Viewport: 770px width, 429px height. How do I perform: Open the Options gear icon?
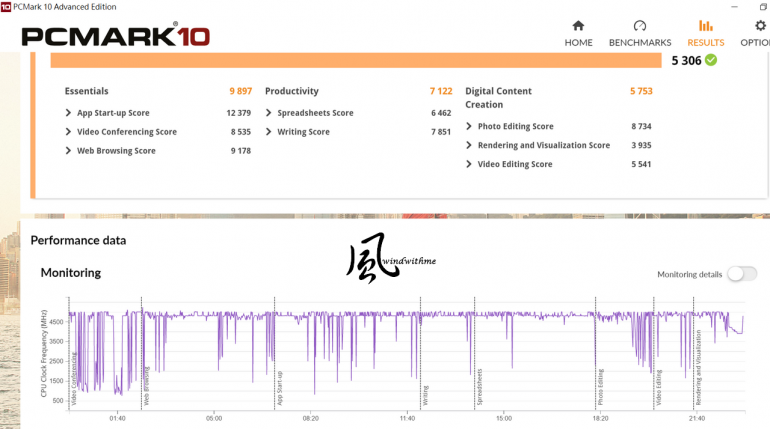click(x=761, y=26)
